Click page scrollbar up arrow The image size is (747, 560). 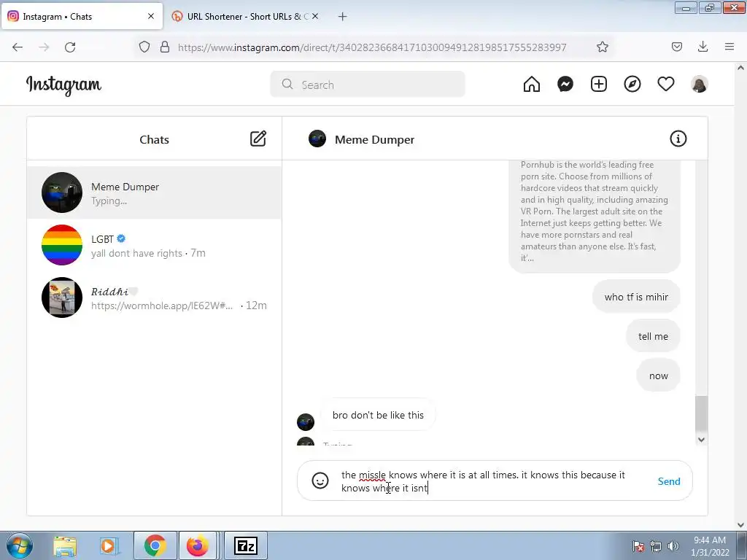[x=740, y=68]
